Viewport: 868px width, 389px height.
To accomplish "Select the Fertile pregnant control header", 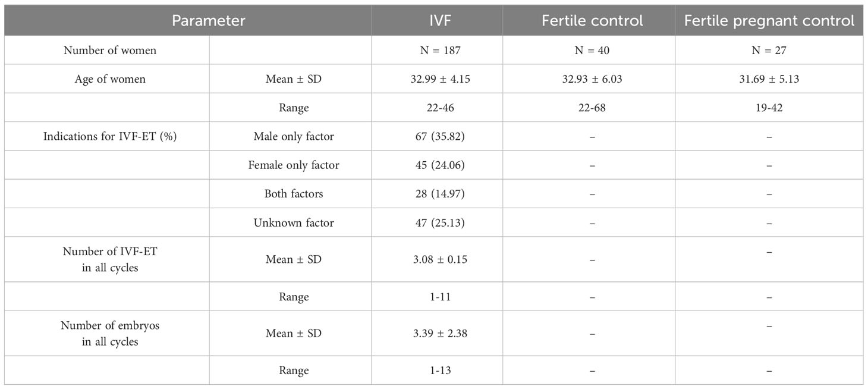I will pyautogui.click(x=769, y=21).
